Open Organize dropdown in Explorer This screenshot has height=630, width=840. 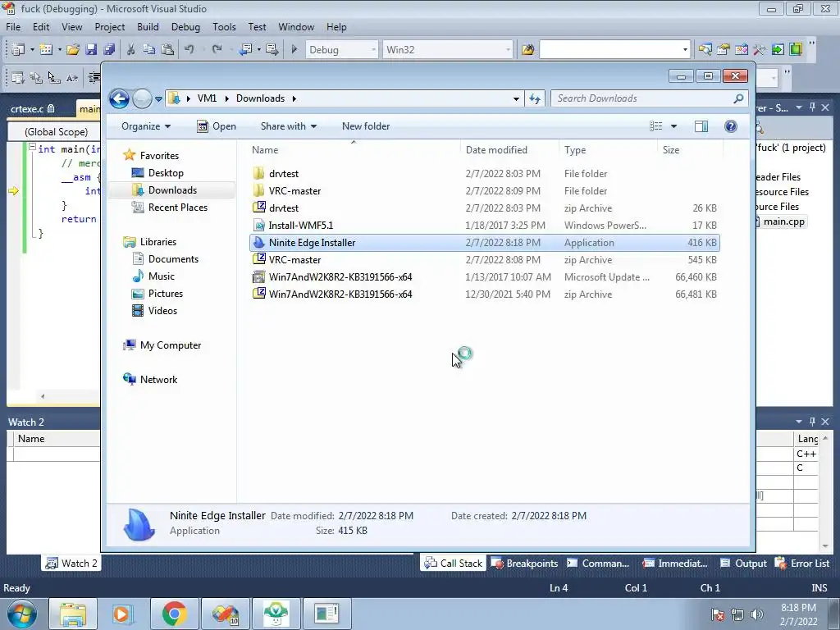[146, 126]
